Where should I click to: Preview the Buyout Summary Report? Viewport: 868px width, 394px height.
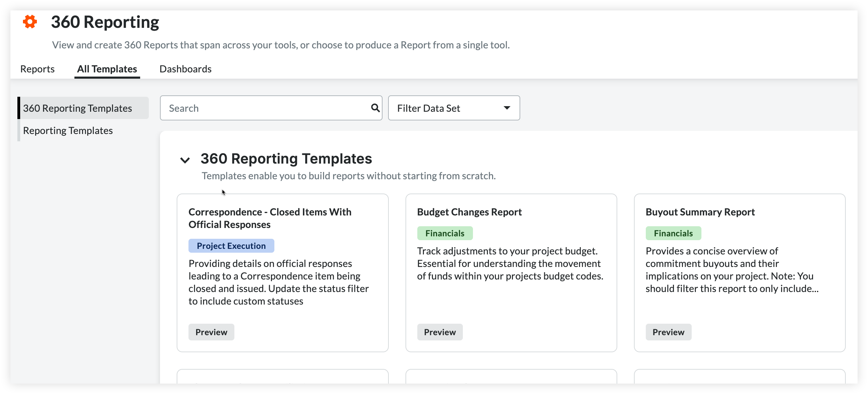coord(668,332)
